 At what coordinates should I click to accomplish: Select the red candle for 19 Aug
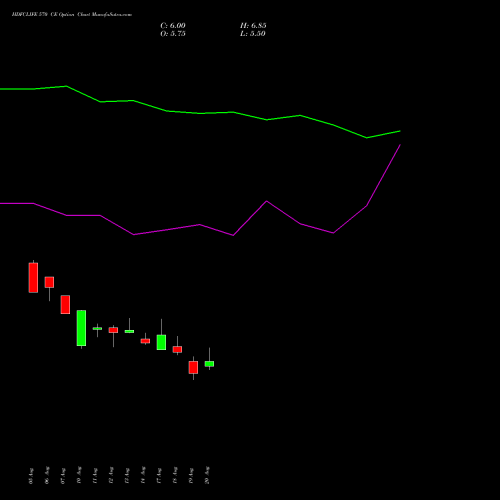[193, 367]
